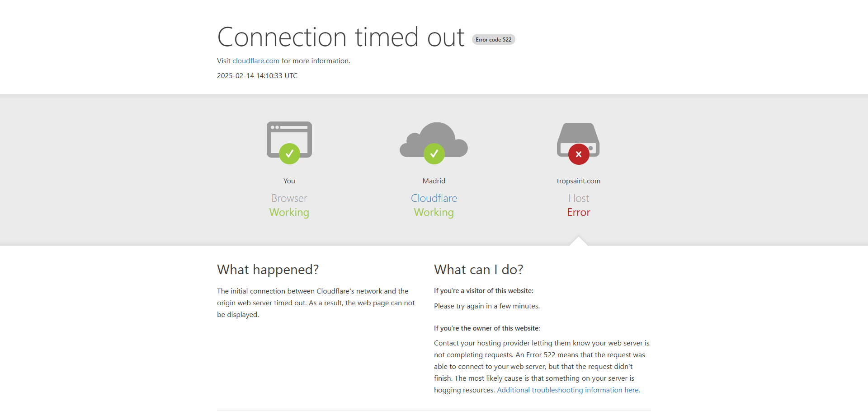Click the What happened? heading
This screenshot has width=868, height=415.
tap(268, 270)
